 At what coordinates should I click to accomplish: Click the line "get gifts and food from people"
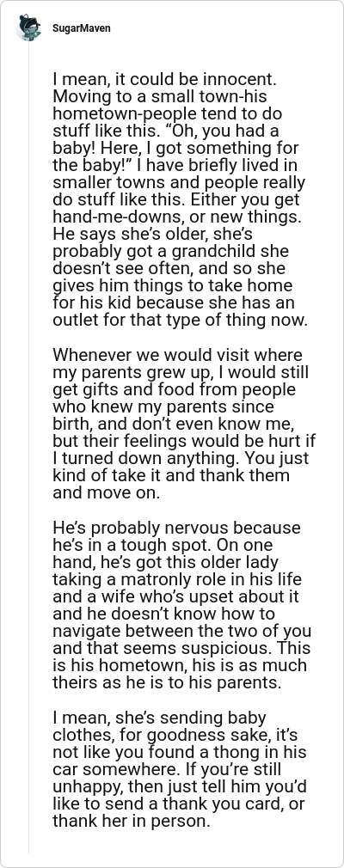[x=174, y=389]
